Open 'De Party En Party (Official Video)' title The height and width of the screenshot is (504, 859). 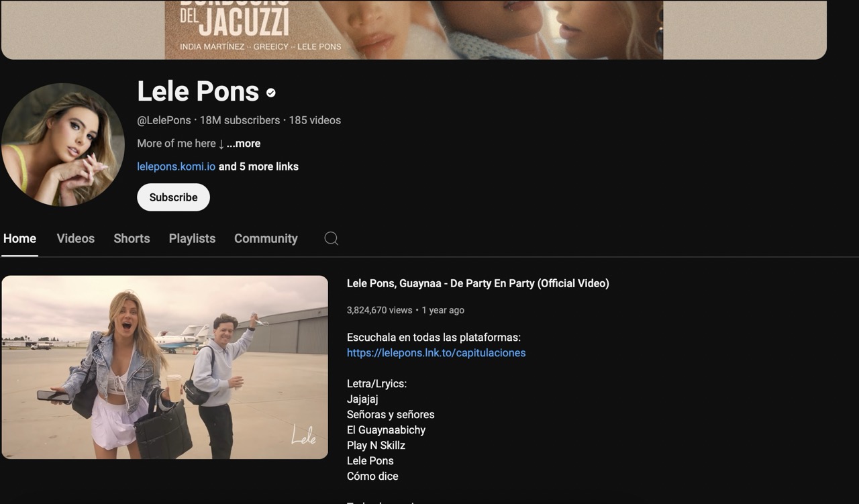coord(478,283)
